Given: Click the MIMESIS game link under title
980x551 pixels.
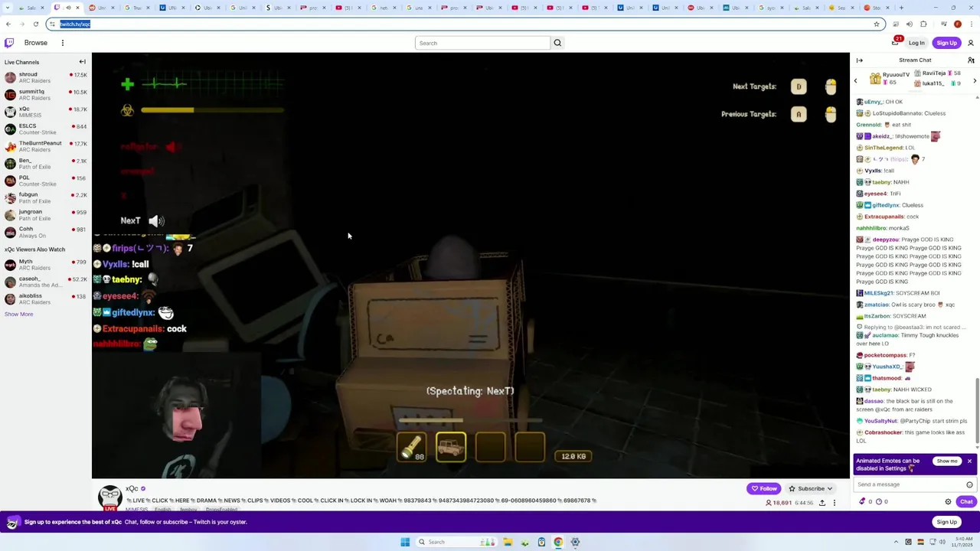Looking at the screenshot, I should pos(136,510).
